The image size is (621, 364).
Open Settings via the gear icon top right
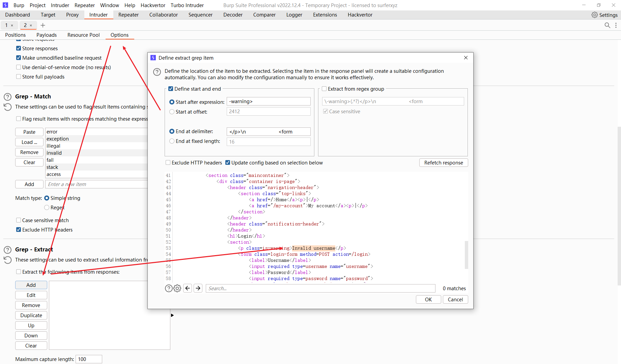click(x=595, y=15)
